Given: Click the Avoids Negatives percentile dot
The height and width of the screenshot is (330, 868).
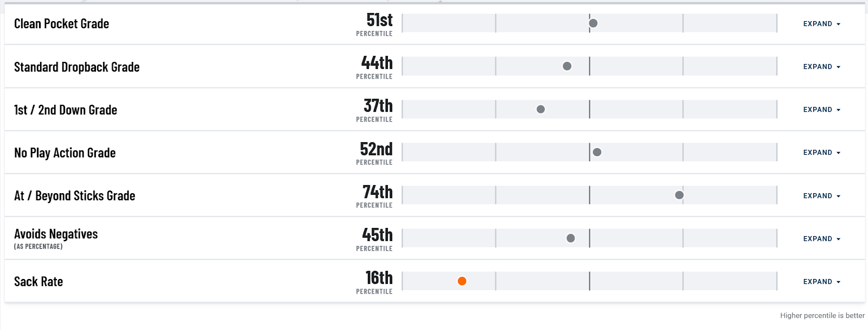Looking at the screenshot, I should pyautogui.click(x=571, y=238).
